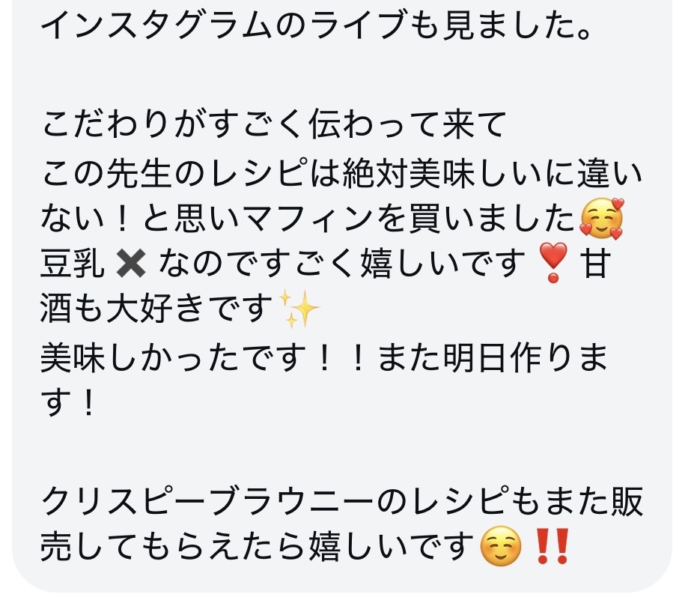Click the line こだわりがすごく伝わって来て
Viewport: 700px width, 609px height.
click(274, 124)
